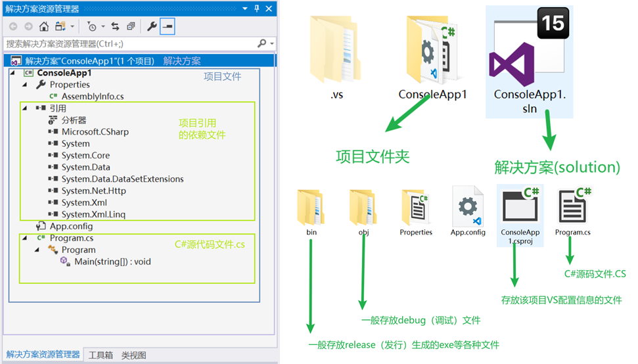Screen dimensions: 638x364
Task: Select the Properties wrench node
Action: click(63, 85)
